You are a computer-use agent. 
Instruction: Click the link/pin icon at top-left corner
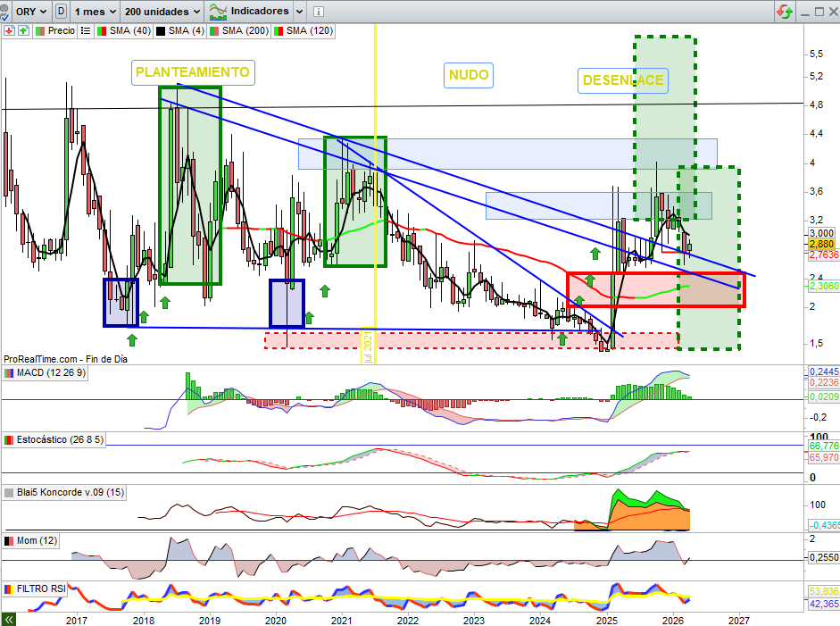[x=4, y=12]
